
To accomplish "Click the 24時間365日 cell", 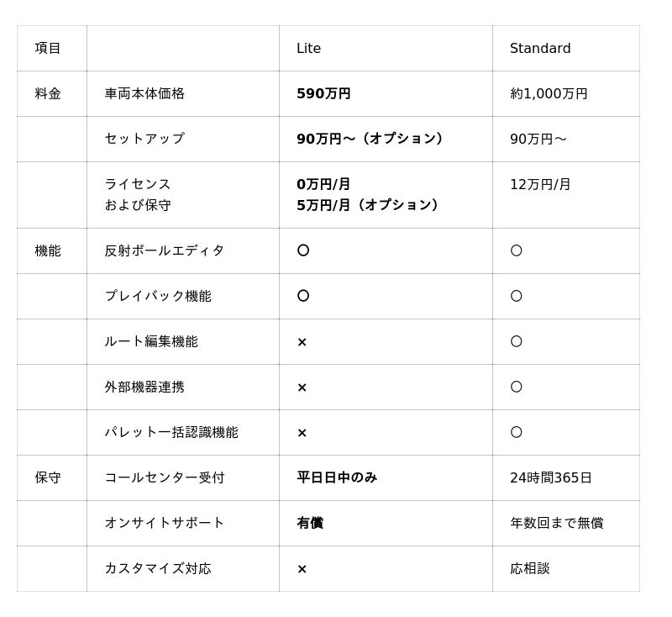I will (x=550, y=477).
